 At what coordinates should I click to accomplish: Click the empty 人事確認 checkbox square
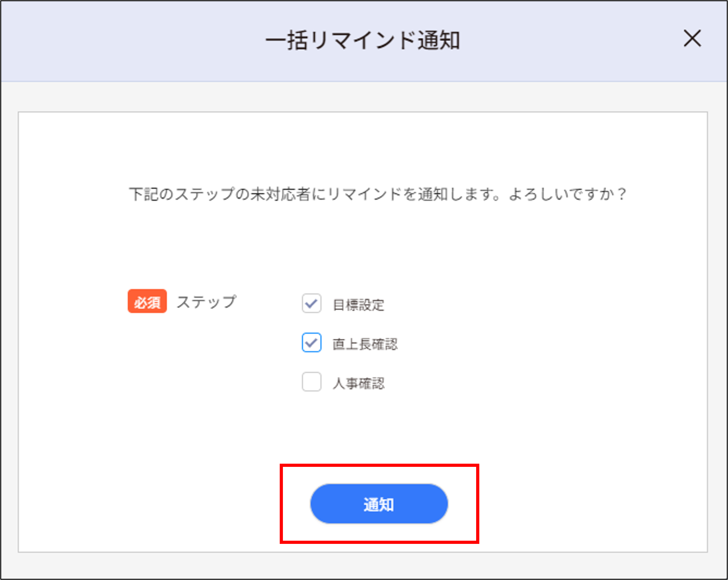[311, 382]
